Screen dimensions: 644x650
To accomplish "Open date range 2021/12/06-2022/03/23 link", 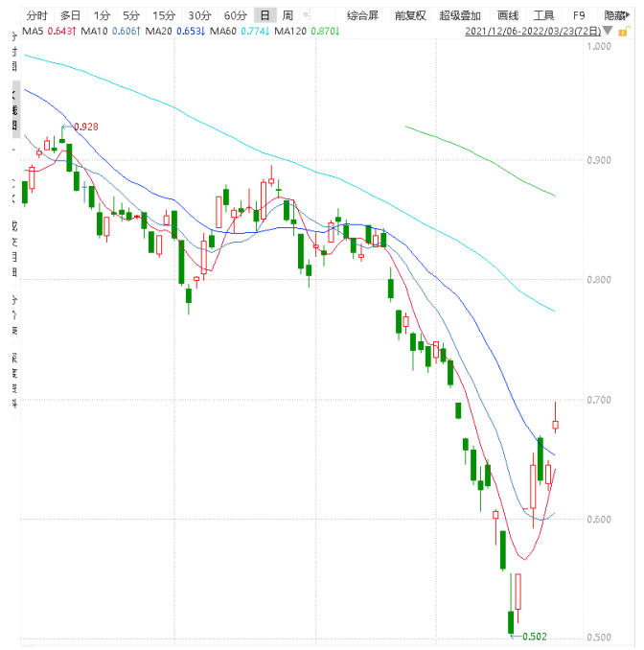I will [533, 32].
